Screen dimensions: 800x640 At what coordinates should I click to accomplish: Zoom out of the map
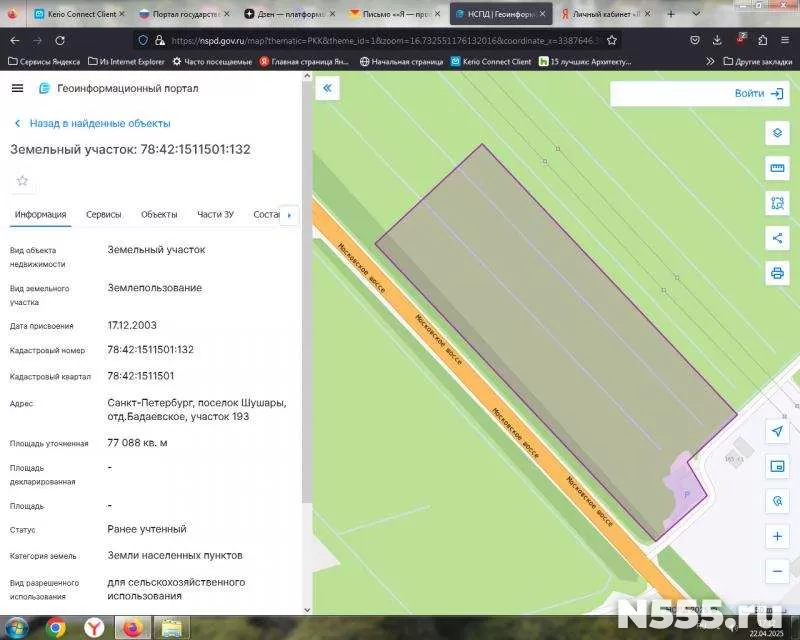[777, 572]
